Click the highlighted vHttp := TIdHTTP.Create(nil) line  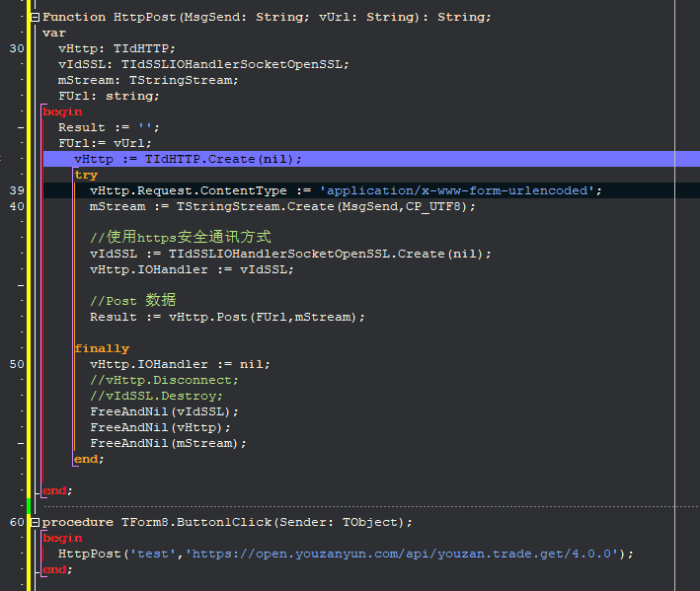[188, 159]
